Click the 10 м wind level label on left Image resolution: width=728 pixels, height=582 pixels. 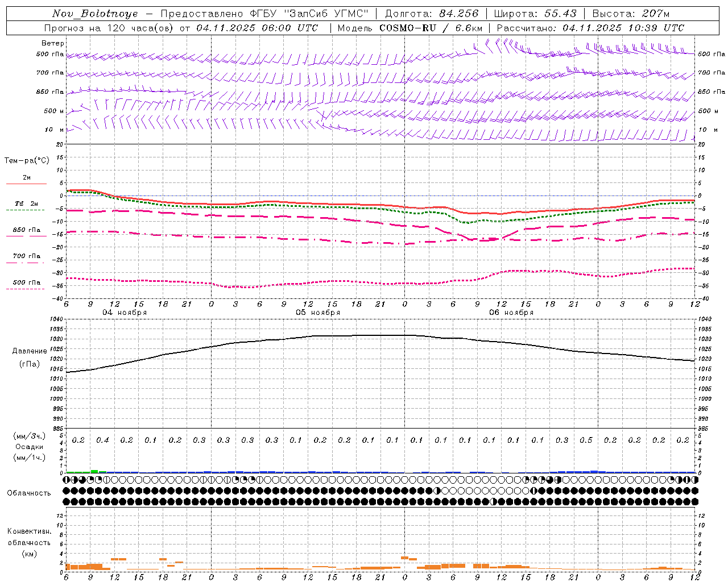[55, 130]
